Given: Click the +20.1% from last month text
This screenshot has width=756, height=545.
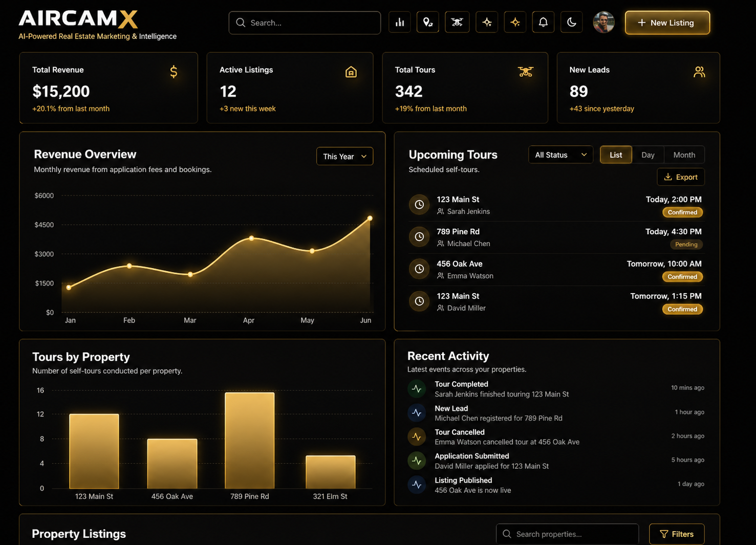Looking at the screenshot, I should 71,108.
